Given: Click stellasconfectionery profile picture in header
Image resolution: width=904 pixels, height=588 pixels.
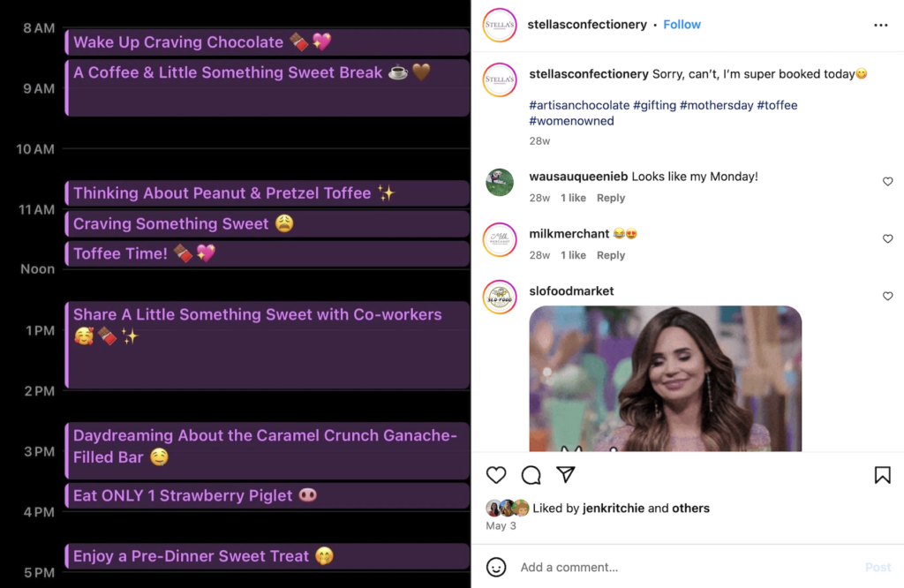Looking at the screenshot, I should pos(500,25).
